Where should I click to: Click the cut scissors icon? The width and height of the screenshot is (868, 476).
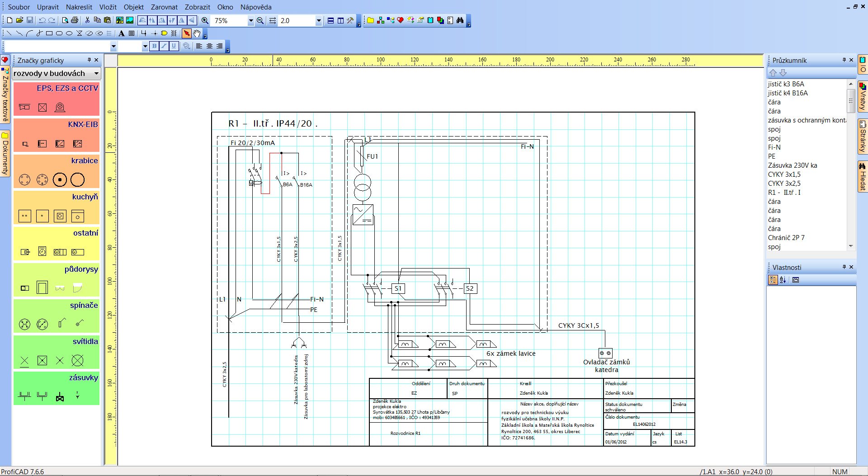pyautogui.click(x=87, y=20)
